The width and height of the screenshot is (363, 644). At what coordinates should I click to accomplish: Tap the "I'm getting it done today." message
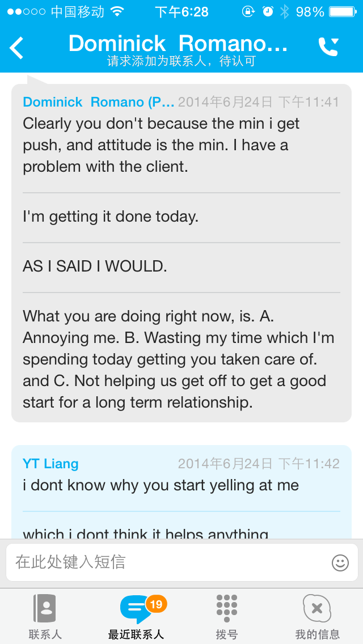[x=111, y=217]
